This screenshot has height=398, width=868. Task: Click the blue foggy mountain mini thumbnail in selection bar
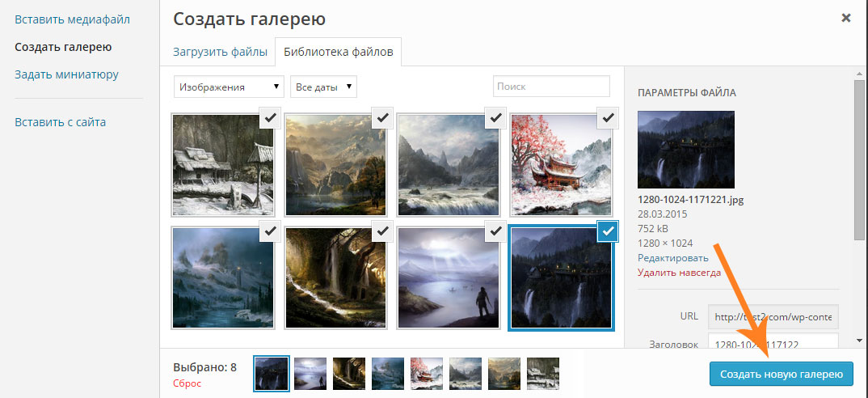point(388,374)
